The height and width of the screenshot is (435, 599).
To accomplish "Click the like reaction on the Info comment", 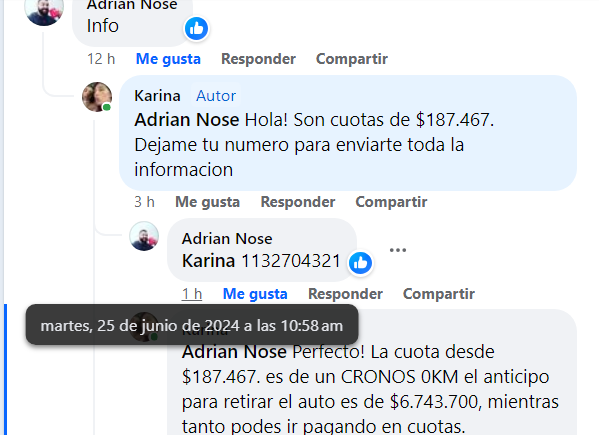I will [196, 28].
